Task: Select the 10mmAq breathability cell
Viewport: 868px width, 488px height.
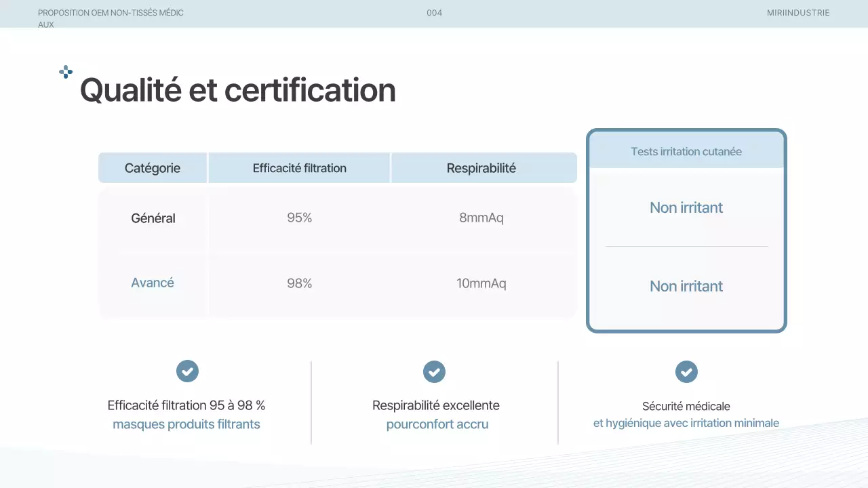Action: click(481, 283)
